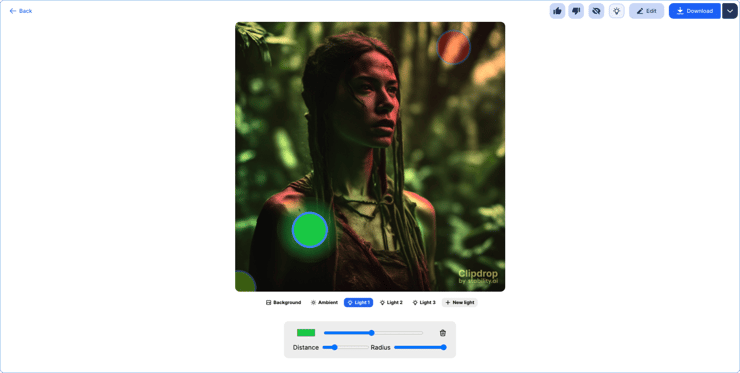740x373 pixels.
Task: Click the thumbs down icon
Action: tap(576, 11)
